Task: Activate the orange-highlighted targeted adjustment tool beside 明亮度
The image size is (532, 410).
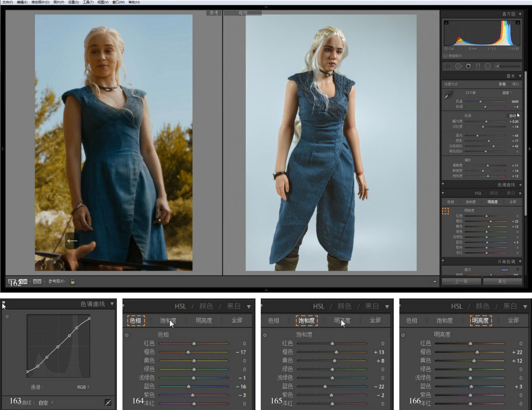Action: click(x=446, y=211)
